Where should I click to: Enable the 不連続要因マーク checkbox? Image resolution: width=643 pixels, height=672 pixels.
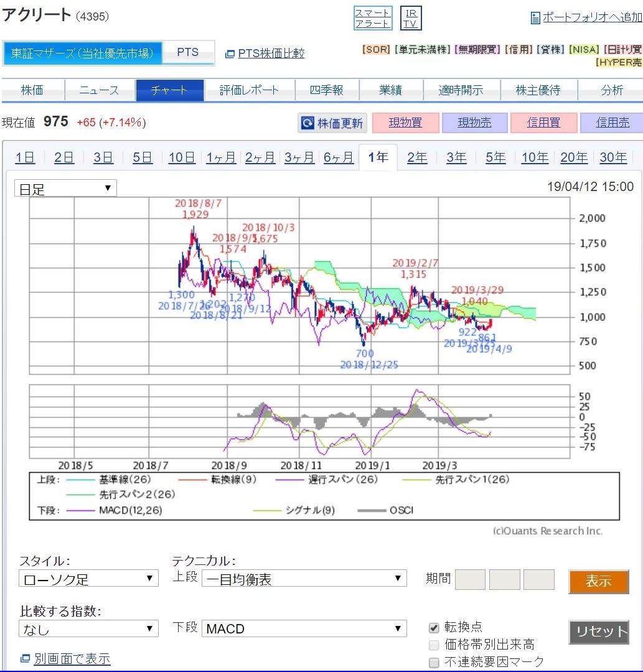pyautogui.click(x=434, y=662)
